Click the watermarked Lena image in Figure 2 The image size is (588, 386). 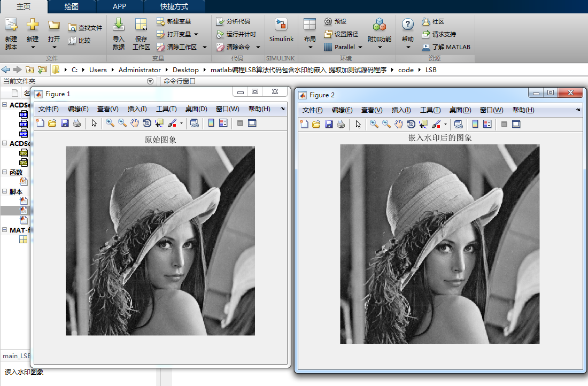point(440,244)
